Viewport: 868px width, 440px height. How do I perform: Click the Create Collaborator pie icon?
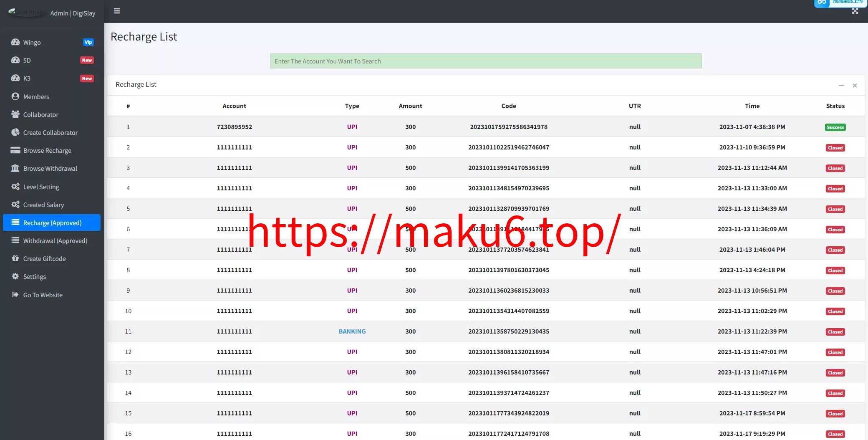15,132
